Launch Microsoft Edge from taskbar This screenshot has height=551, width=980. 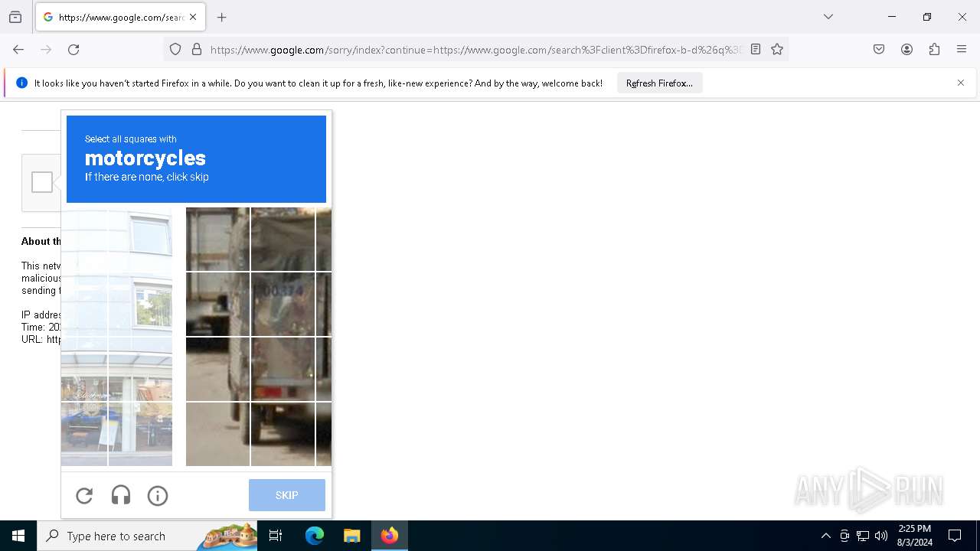(315, 536)
